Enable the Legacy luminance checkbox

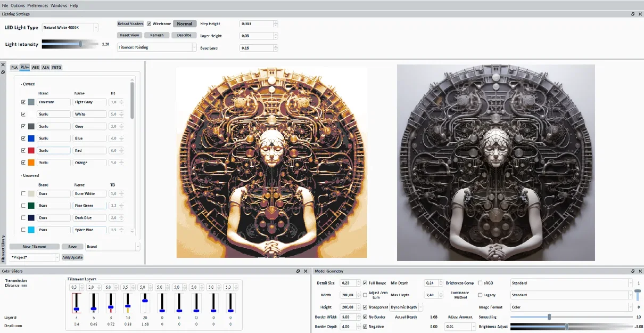pos(480,295)
